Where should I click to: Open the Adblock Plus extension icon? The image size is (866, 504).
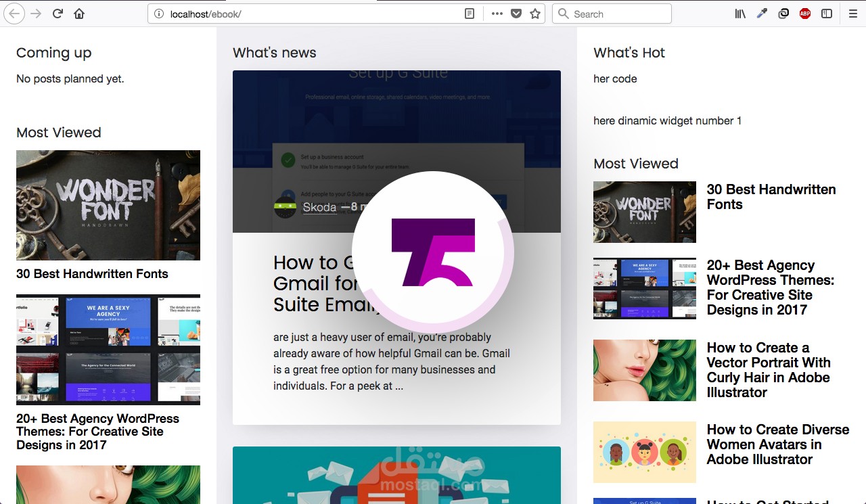[804, 13]
